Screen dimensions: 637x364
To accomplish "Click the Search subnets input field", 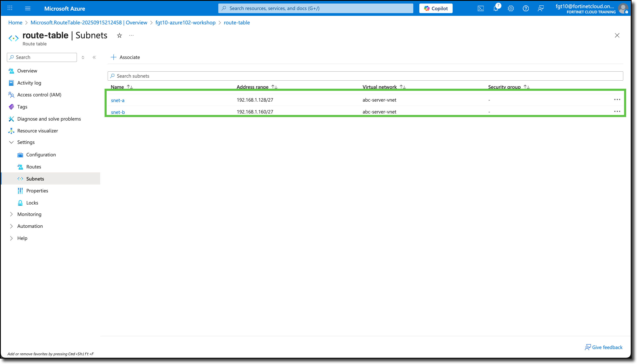I will 225,76.
